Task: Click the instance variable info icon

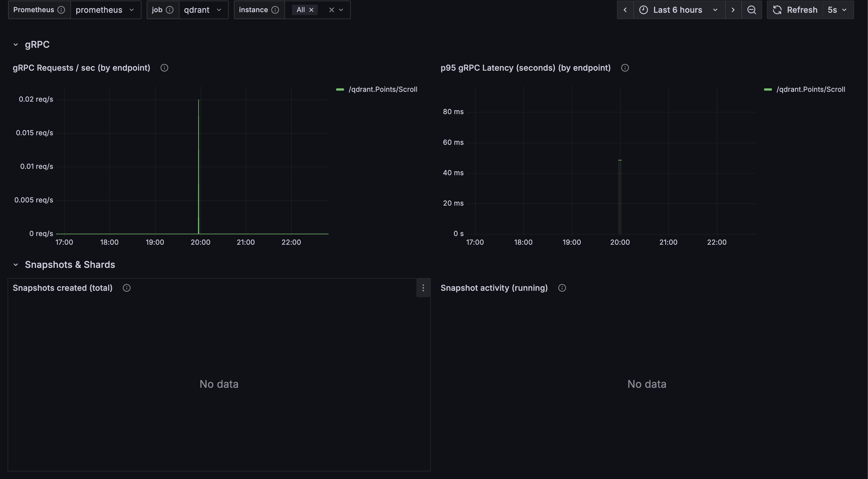Action: point(275,10)
